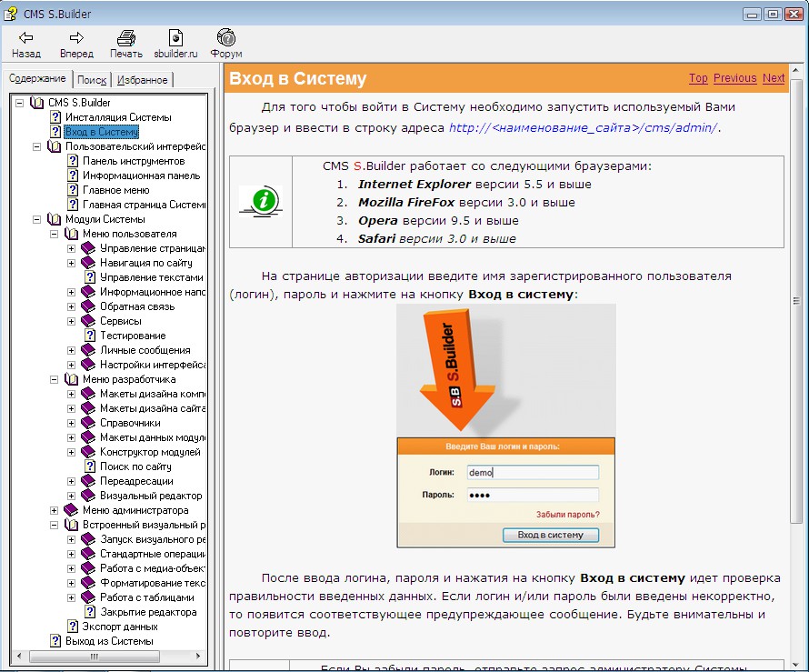The height and width of the screenshot is (672, 809).
Task: Open the cms/admin address hyperlink
Action: click(583, 127)
